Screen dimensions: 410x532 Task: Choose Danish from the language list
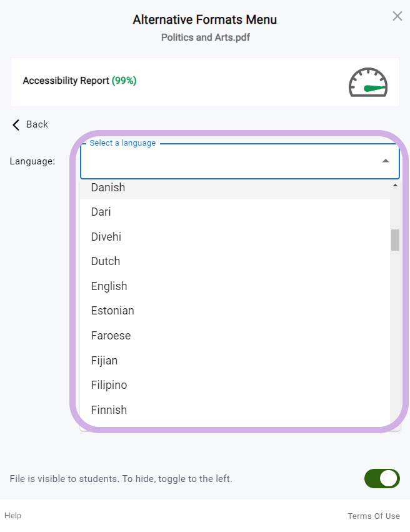pyautogui.click(x=235, y=188)
